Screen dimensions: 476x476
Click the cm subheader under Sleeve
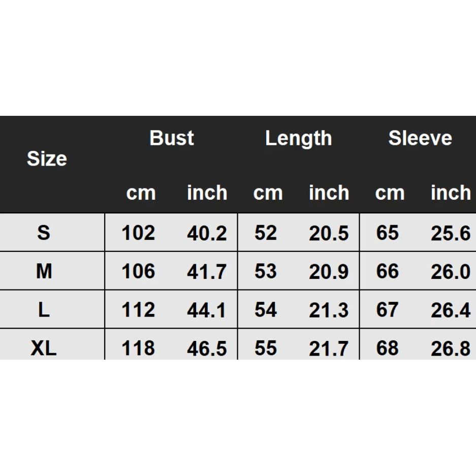pos(390,193)
